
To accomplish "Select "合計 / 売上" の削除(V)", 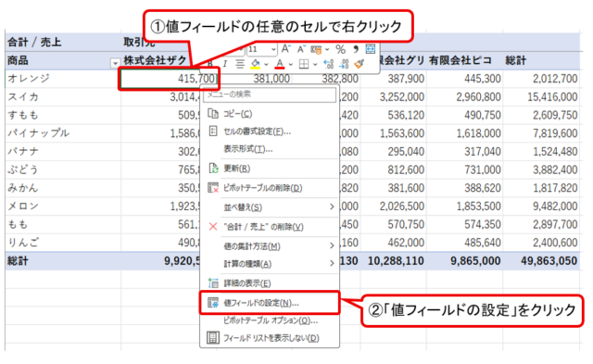I will point(270,227).
